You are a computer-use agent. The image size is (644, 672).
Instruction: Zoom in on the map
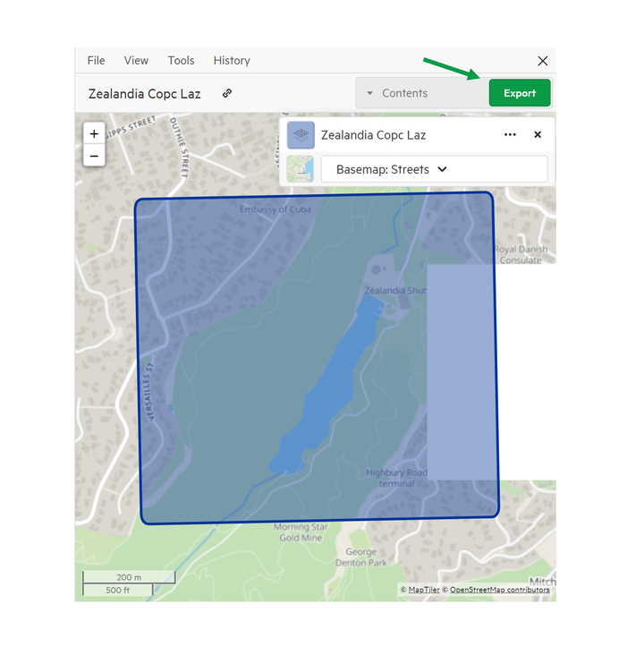(94, 133)
